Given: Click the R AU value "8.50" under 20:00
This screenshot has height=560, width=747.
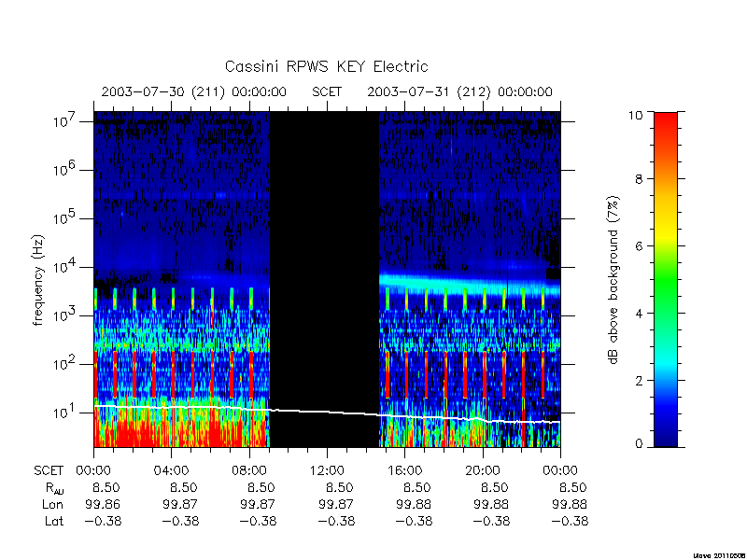Looking at the screenshot, I should [x=495, y=487].
